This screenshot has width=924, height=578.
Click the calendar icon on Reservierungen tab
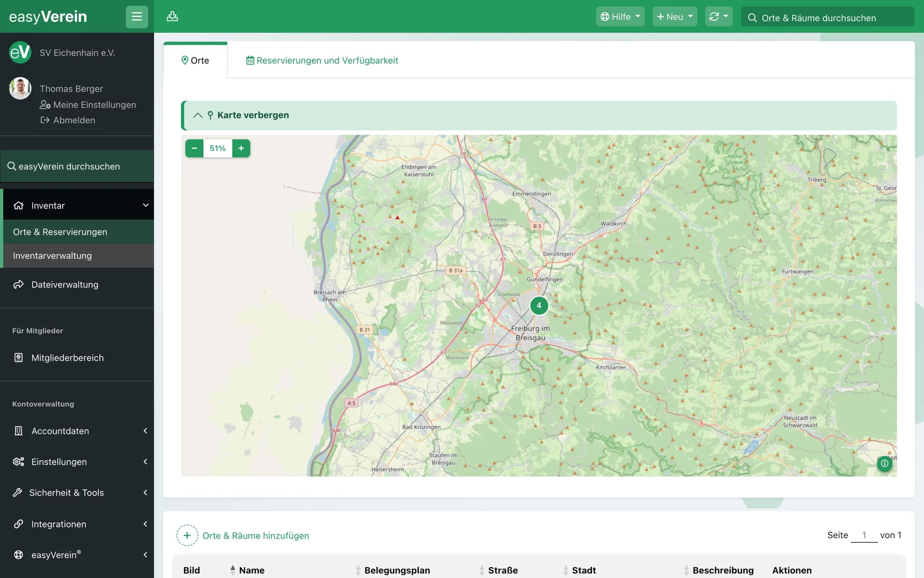(x=250, y=61)
